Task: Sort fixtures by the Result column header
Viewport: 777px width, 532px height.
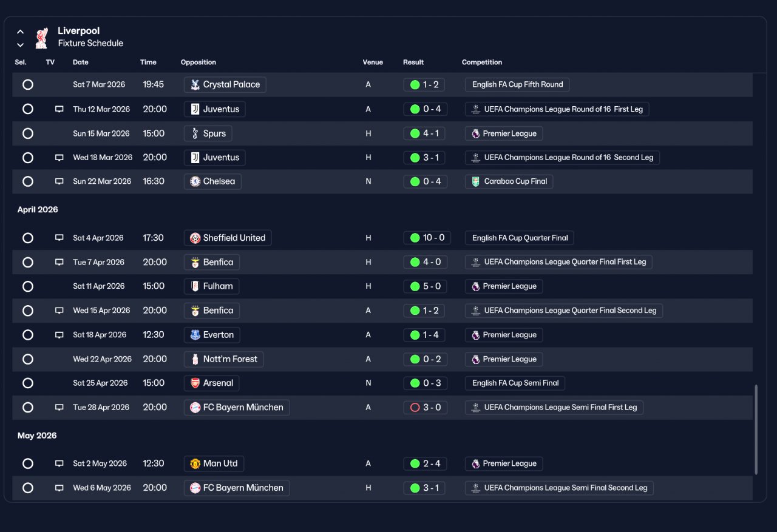Action: [x=413, y=62]
